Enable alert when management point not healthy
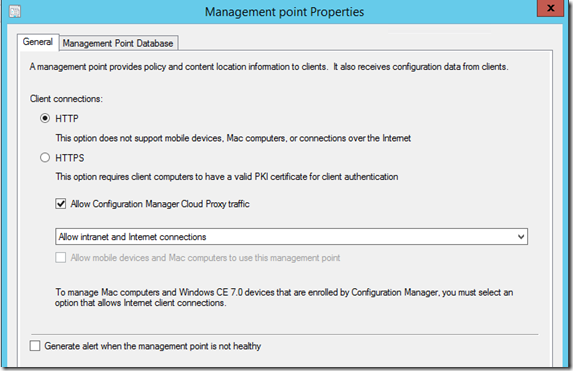573x371 pixels. (35, 346)
